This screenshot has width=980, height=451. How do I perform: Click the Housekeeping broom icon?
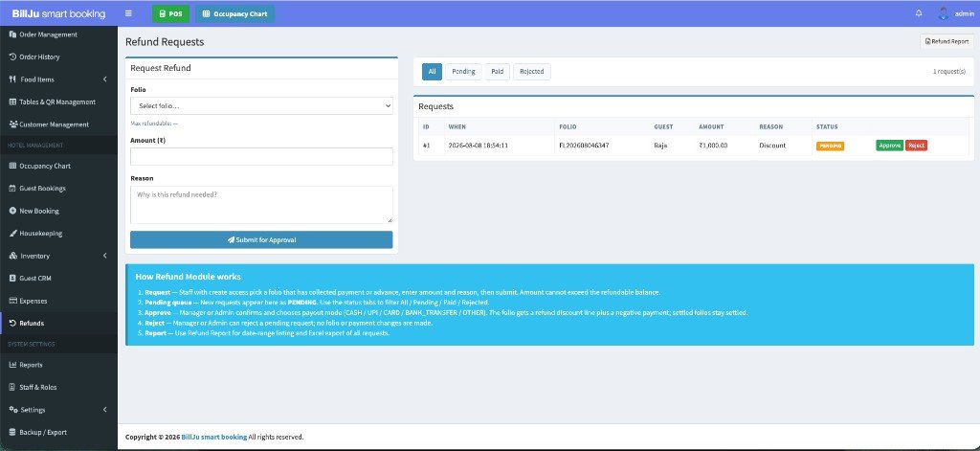pyautogui.click(x=12, y=234)
